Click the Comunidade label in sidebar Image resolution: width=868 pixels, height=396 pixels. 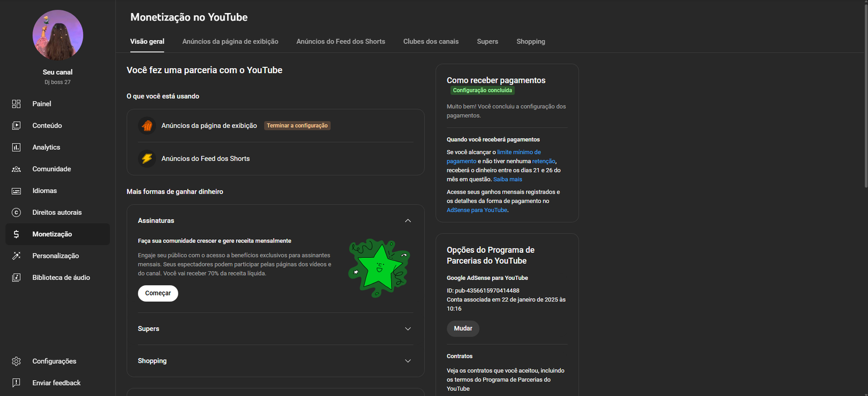click(x=52, y=169)
